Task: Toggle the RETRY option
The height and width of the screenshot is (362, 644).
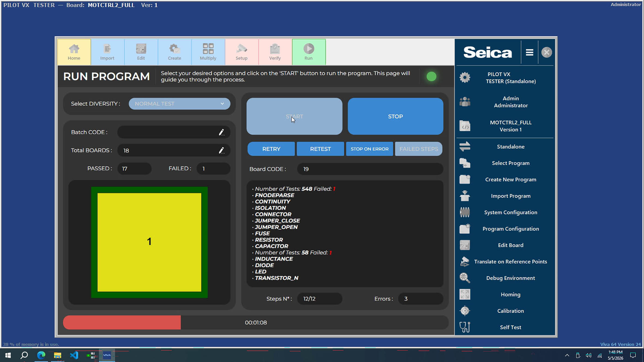Action: pyautogui.click(x=271, y=149)
